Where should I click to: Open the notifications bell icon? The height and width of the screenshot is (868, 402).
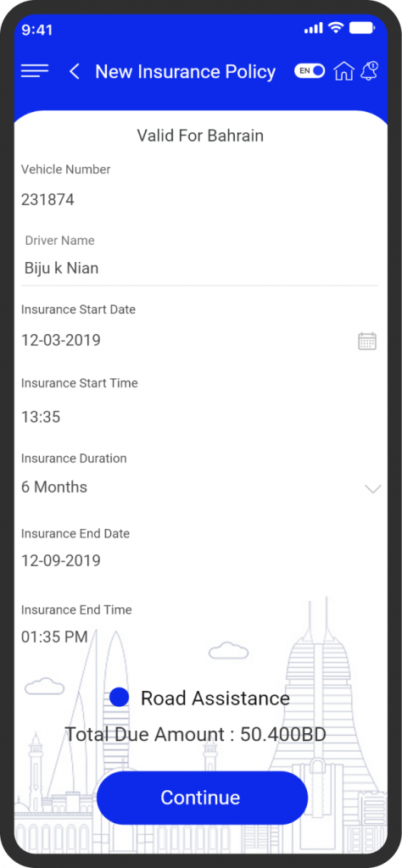369,71
